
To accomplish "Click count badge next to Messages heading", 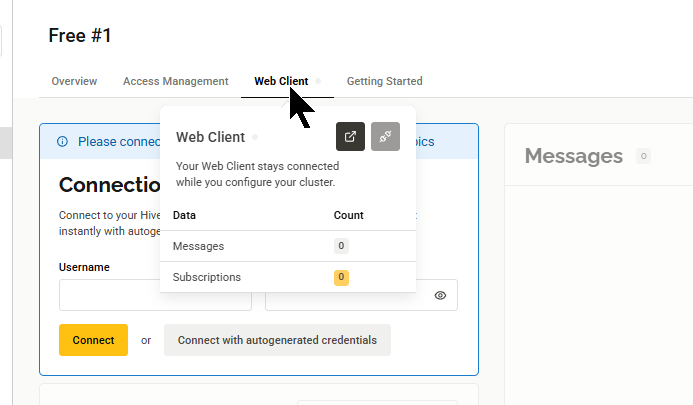I will click(x=643, y=156).
